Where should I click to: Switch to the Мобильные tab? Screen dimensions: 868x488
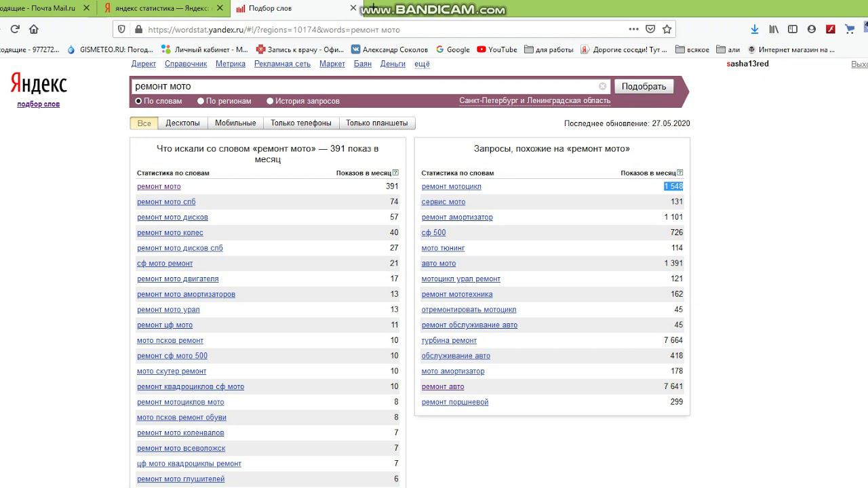click(x=235, y=123)
